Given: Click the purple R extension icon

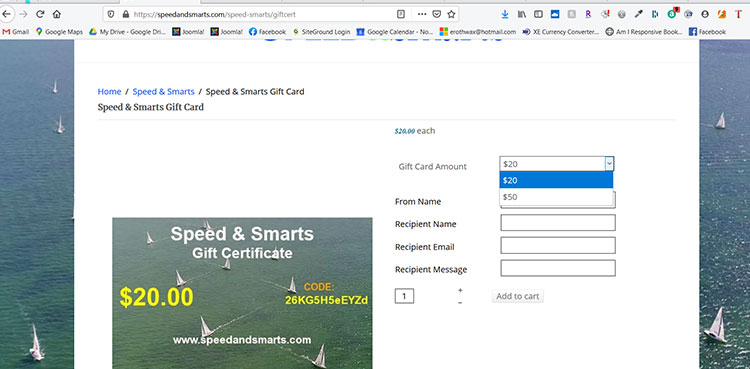Looking at the screenshot, I should click(588, 14).
